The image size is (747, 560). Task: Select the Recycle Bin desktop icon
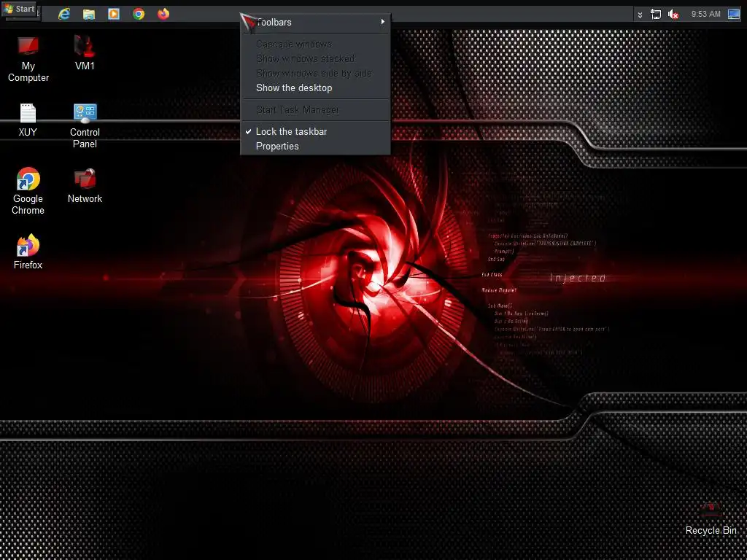coord(711,518)
